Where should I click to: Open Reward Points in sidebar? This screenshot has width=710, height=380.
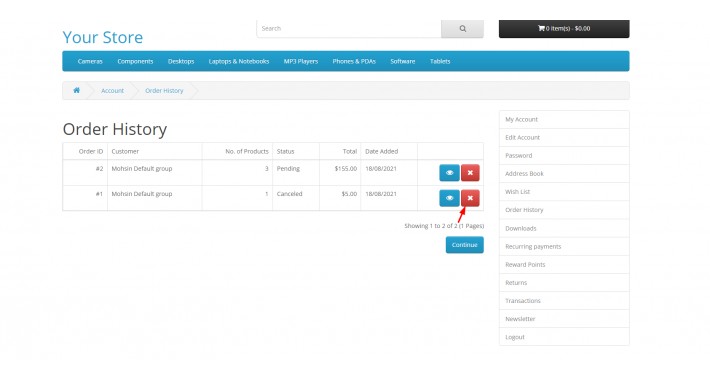[564, 265]
